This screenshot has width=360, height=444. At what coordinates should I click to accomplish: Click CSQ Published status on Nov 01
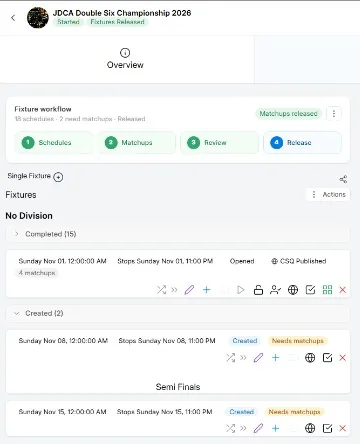point(299,261)
